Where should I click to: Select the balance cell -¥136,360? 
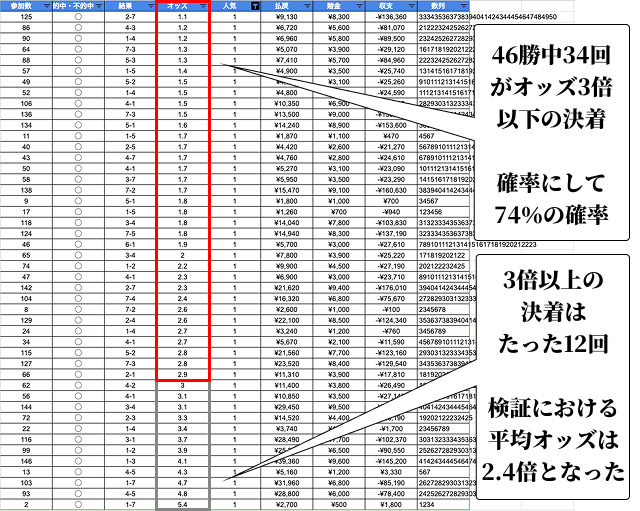pyautogui.click(x=391, y=17)
